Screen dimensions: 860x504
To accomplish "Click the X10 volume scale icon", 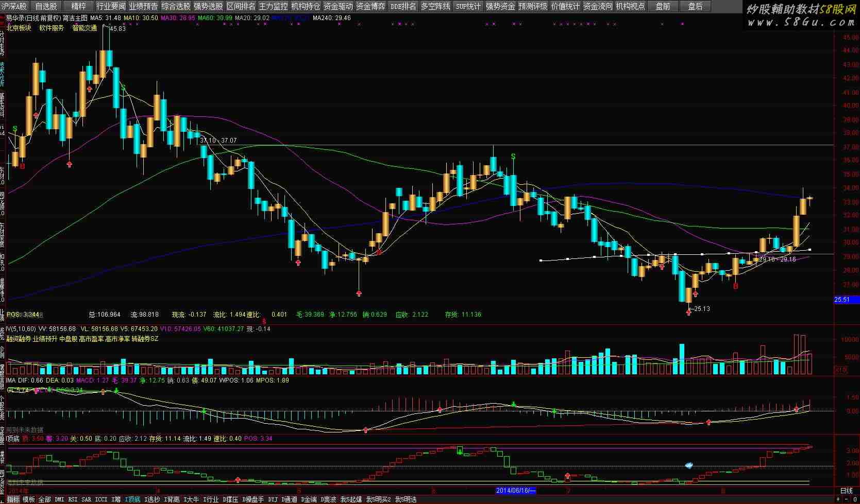I will point(840,370).
